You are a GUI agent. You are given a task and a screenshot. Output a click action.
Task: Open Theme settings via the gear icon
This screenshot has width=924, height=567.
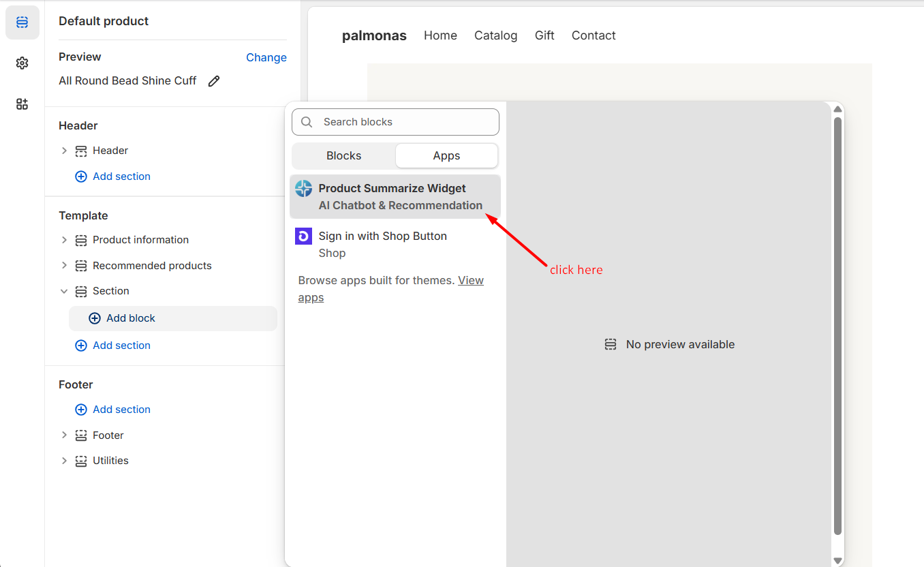click(x=22, y=63)
